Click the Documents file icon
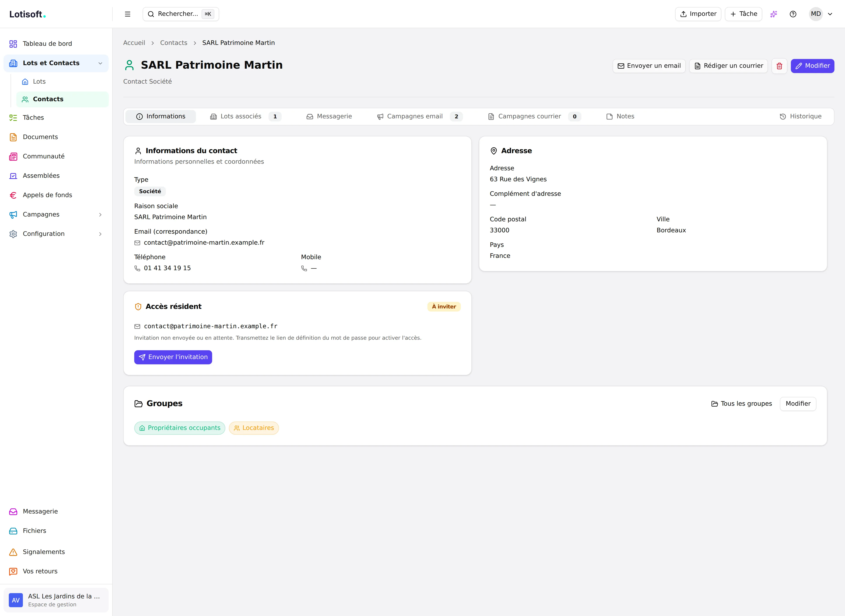This screenshot has height=616, width=845. pos(13,137)
